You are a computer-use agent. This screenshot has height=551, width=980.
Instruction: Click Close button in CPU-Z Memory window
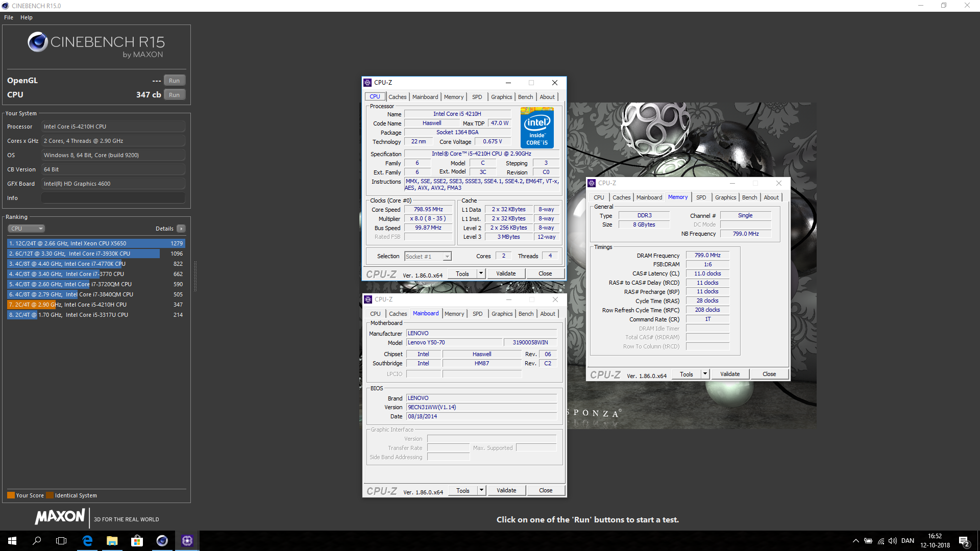(x=769, y=374)
